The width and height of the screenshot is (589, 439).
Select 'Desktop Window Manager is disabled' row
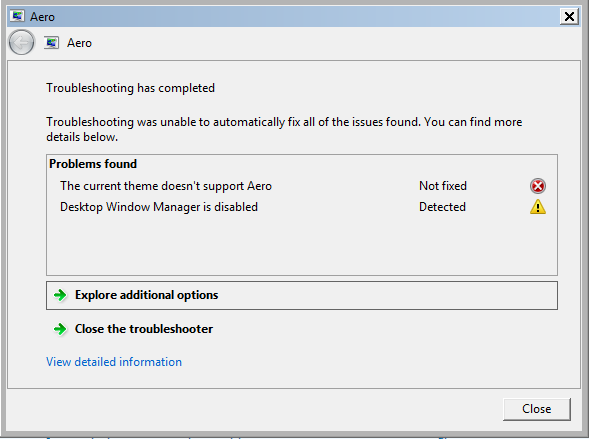[302, 207]
